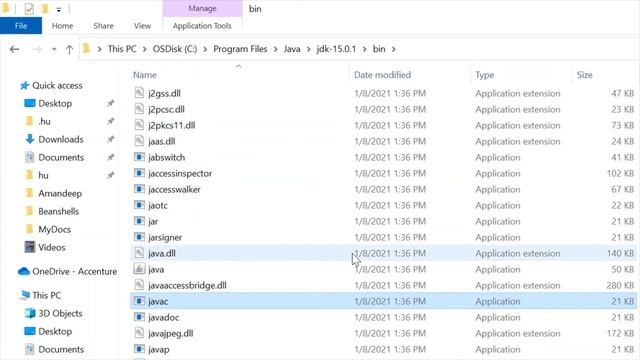
Task: Open Documents under Quick access
Action: click(x=61, y=157)
